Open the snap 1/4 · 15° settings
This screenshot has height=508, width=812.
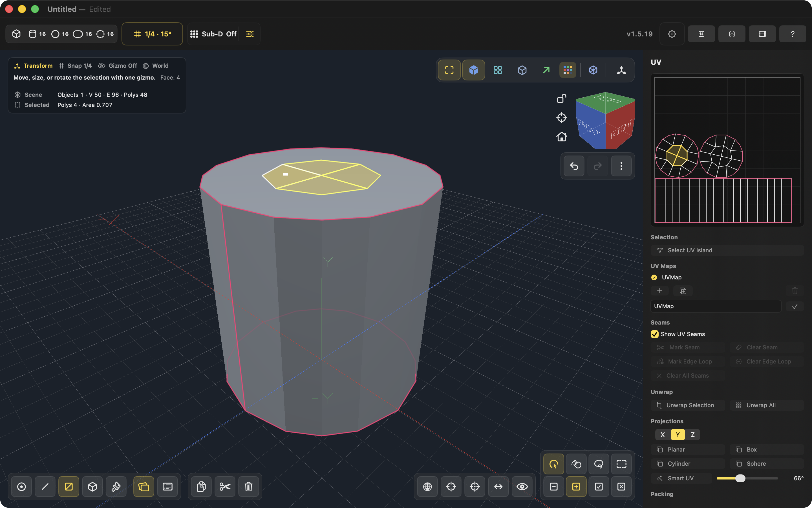pos(152,34)
